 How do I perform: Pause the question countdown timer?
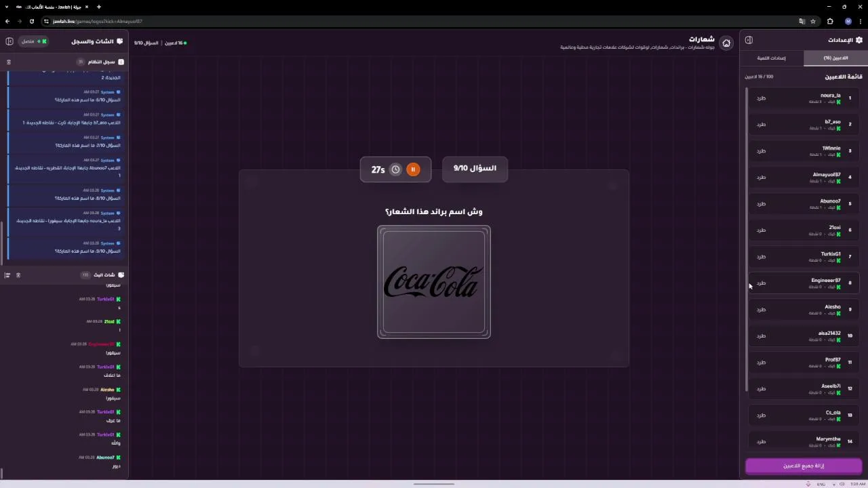(413, 169)
